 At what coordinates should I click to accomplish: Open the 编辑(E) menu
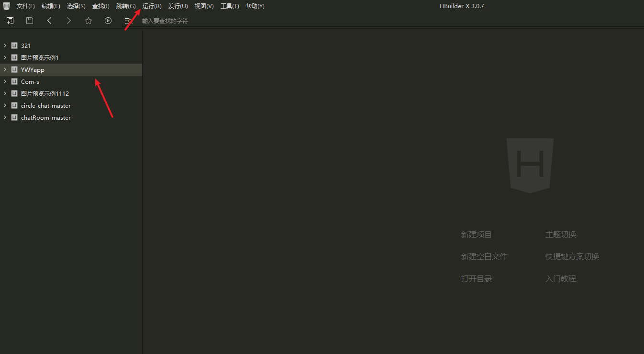pos(51,6)
